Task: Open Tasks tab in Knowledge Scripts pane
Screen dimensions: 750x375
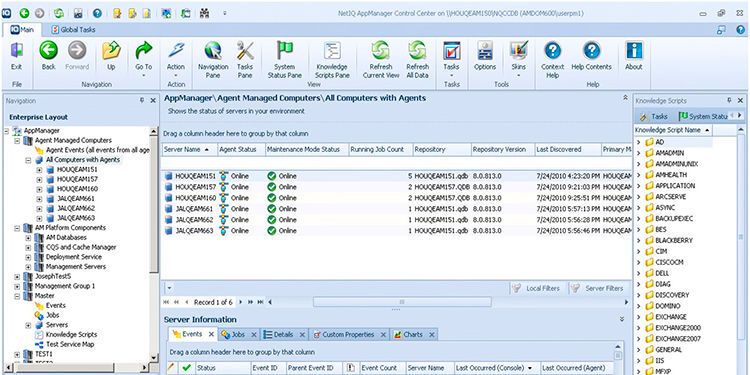Action: 654,116
